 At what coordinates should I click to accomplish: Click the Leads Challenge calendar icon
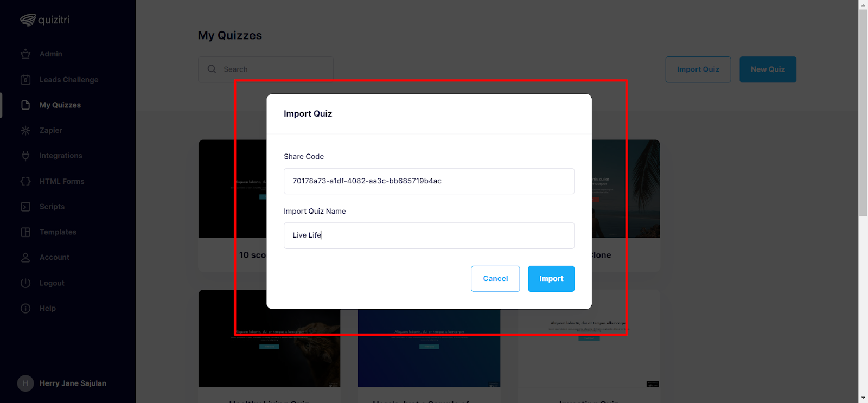click(25, 80)
